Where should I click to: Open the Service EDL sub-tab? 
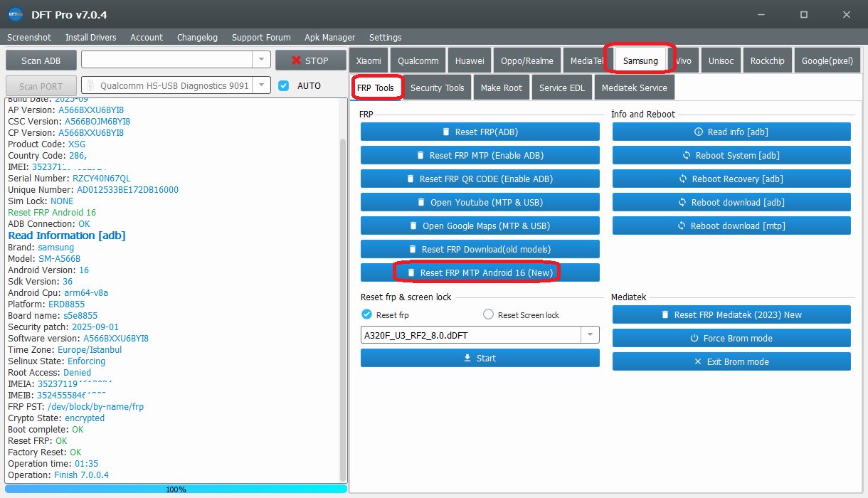[x=562, y=88]
